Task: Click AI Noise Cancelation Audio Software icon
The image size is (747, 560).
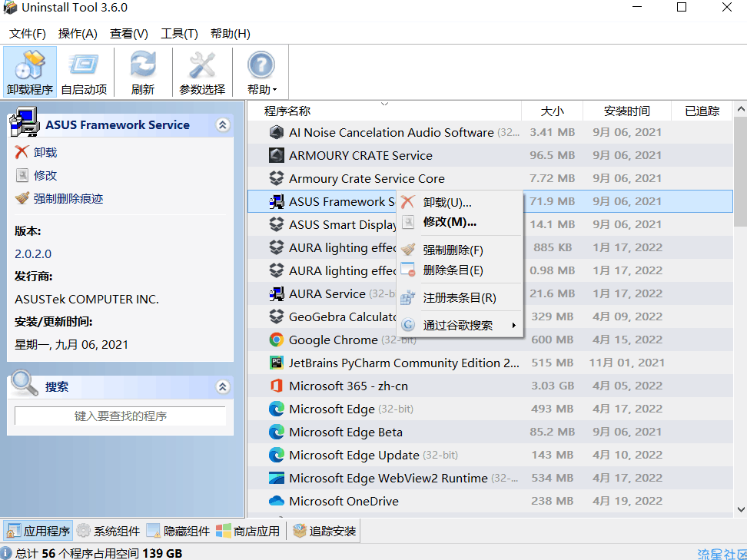Action: point(277,132)
